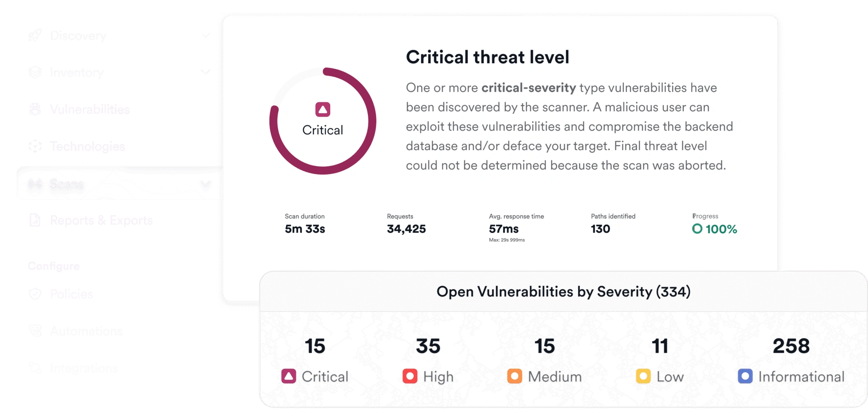This screenshot has width=868, height=412.
Task: Click the 15 Critical vulnerabilities count
Action: 315,346
